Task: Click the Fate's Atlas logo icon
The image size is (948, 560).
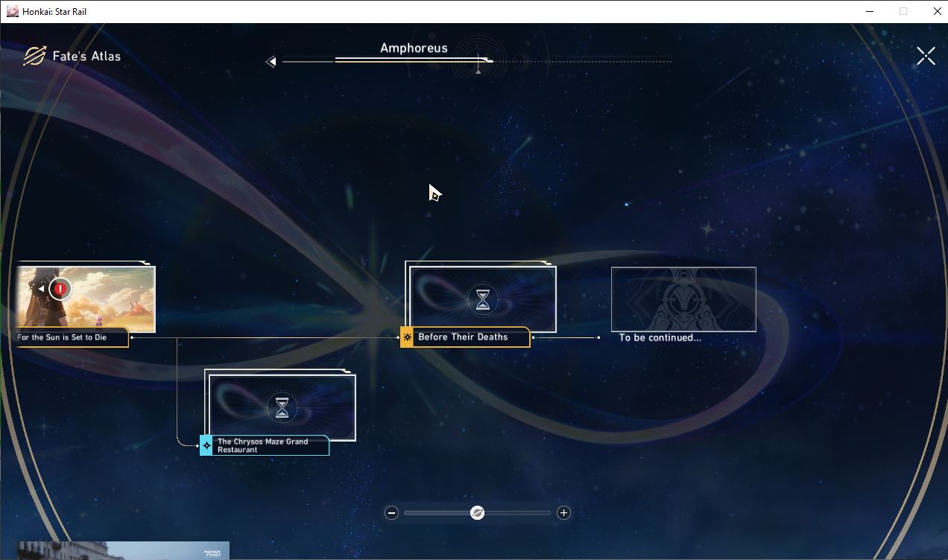Action: [34, 56]
